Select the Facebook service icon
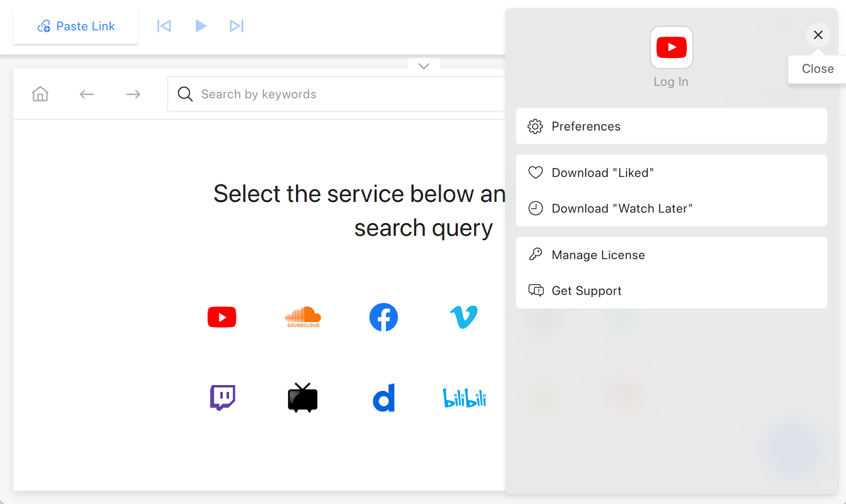This screenshot has width=846, height=504. pos(383,317)
